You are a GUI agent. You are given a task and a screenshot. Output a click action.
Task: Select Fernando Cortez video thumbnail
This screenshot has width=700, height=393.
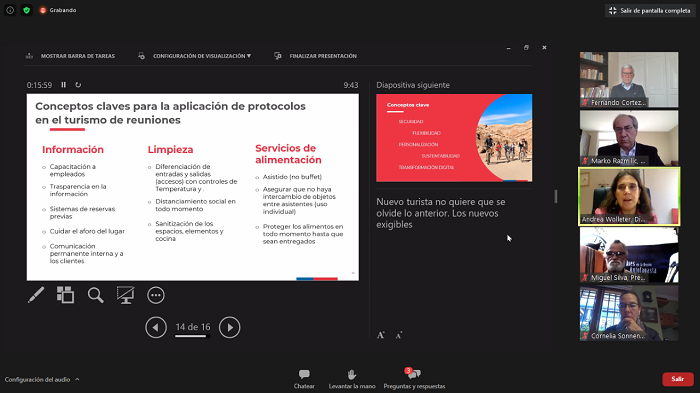[629, 79]
